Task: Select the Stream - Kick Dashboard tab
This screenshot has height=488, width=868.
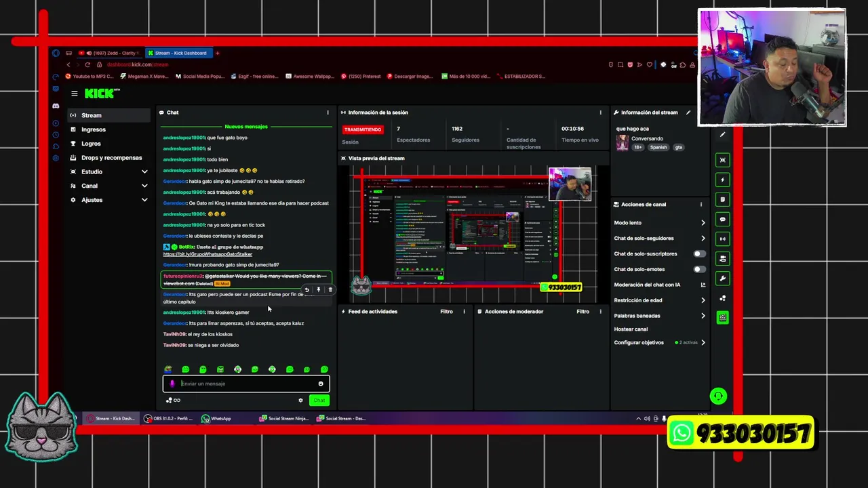Action: 178,53
